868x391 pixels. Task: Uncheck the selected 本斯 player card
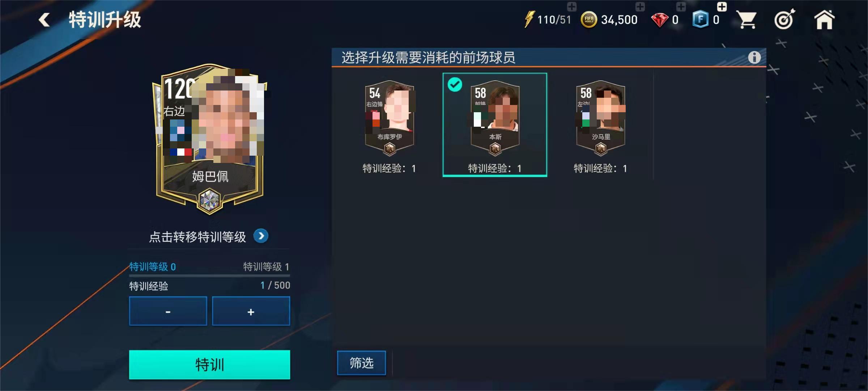(495, 125)
